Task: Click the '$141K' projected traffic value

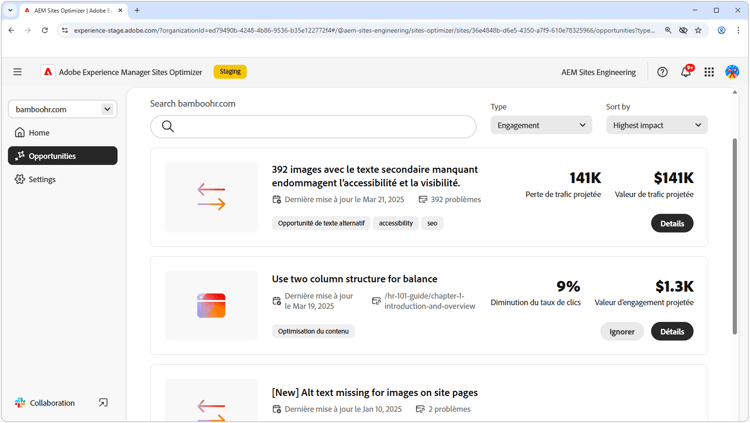Action: (673, 178)
